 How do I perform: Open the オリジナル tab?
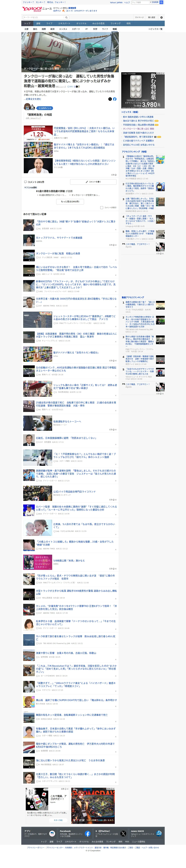(81, 24)
